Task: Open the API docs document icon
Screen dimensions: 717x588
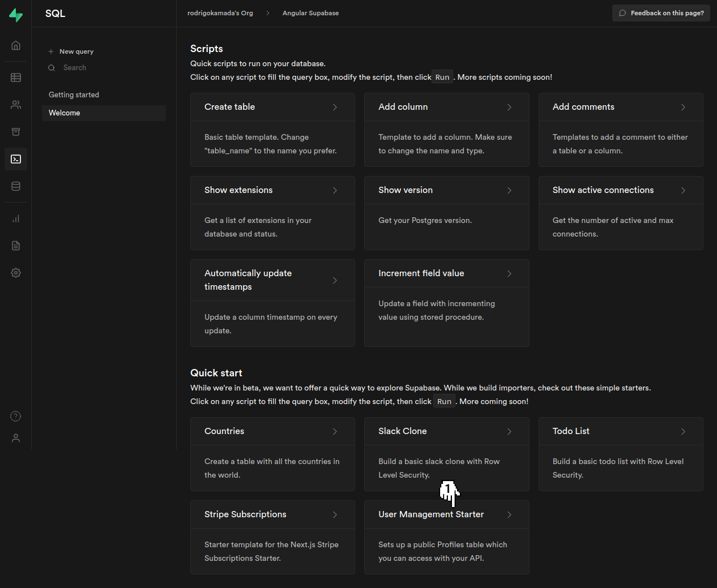Action: 16,246
